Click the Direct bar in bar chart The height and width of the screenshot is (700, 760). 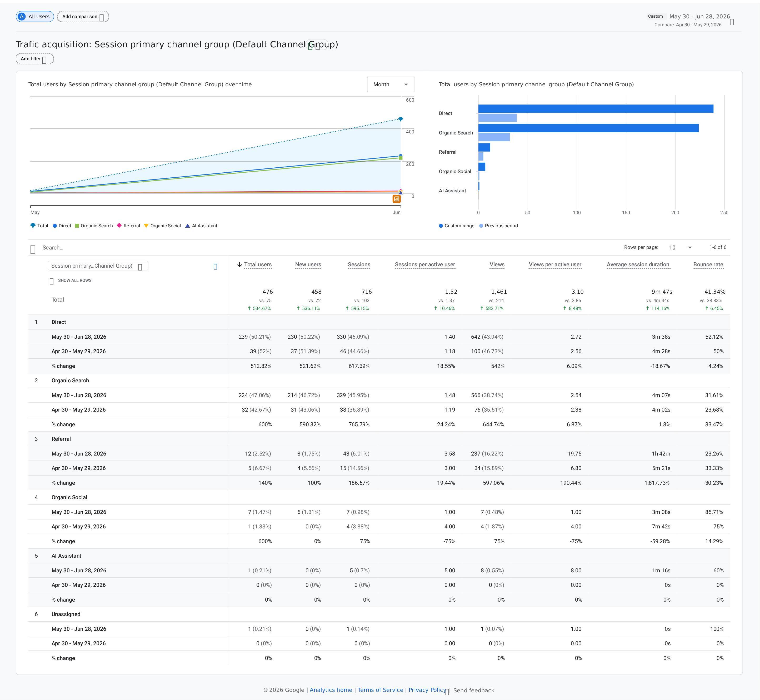pyautogui.click(x=596, y=109)
